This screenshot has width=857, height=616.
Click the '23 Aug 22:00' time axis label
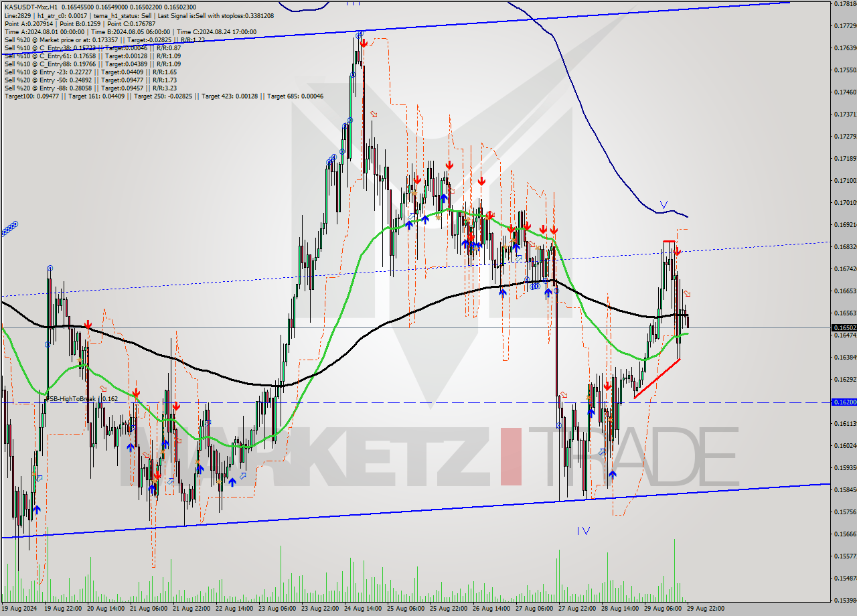(x=319, y=609)
